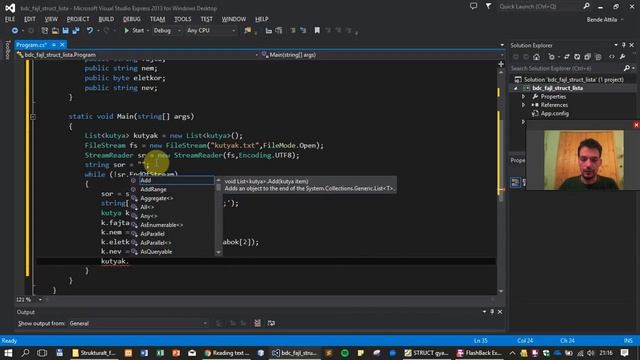Click the Open File folder icon

[55, 31]
